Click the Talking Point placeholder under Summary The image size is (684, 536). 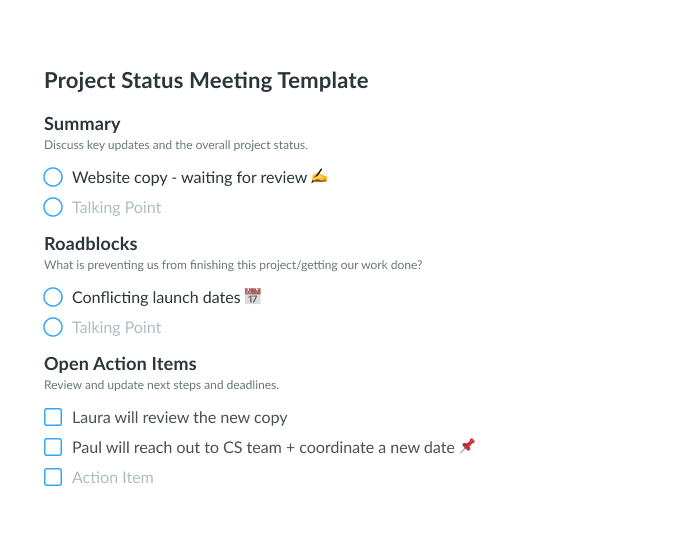116,208
